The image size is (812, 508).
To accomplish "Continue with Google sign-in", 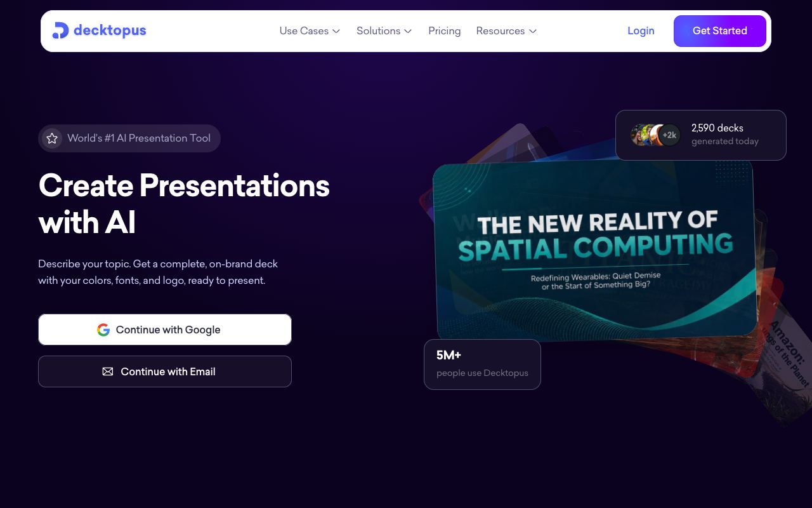I will (165, 330).
